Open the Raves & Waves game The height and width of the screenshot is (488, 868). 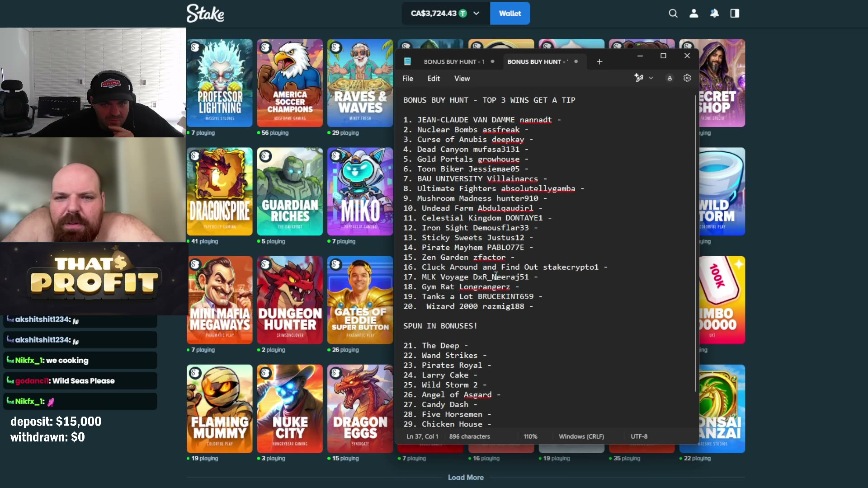[x=360, y=83]
